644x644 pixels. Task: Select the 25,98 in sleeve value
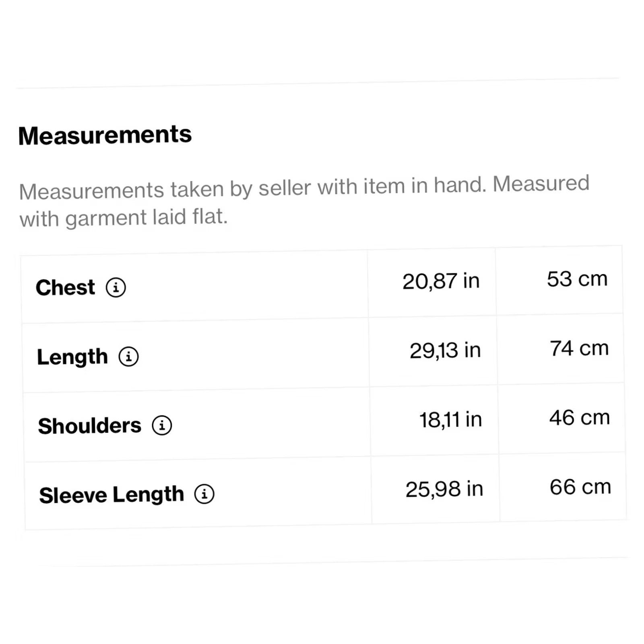tap(444, 489)
